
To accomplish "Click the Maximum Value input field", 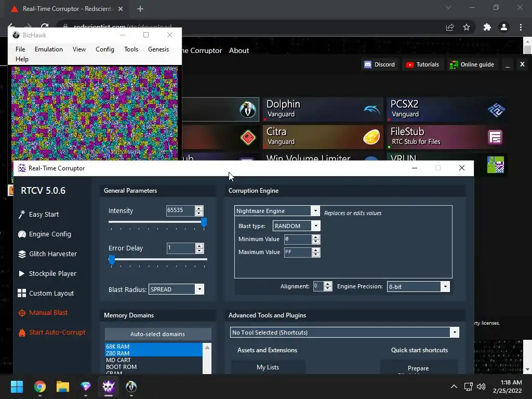I will [x=298, y=252].
